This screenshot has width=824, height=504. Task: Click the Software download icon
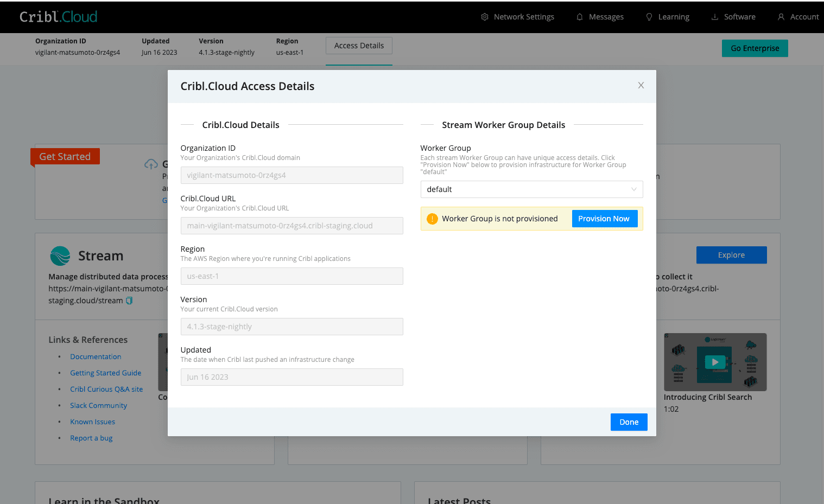[x=714, y=17]
